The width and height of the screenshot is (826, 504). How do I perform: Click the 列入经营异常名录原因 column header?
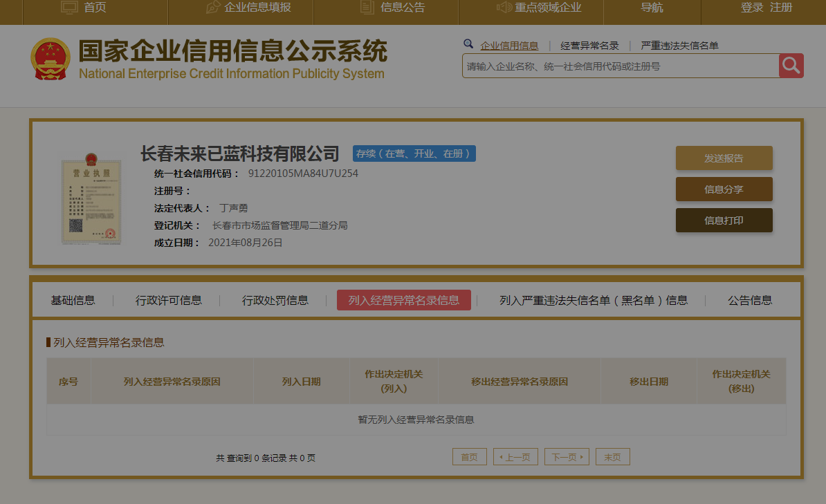pos(172,382)
